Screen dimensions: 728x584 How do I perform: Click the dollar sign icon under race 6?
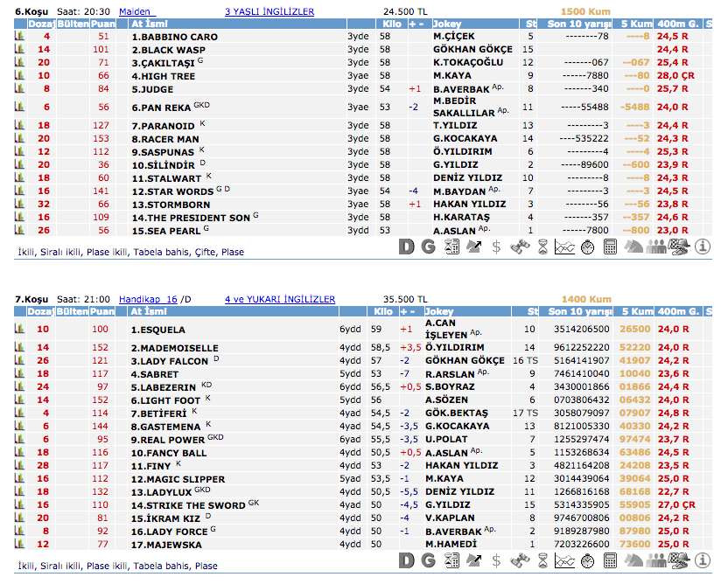[497, 247]
